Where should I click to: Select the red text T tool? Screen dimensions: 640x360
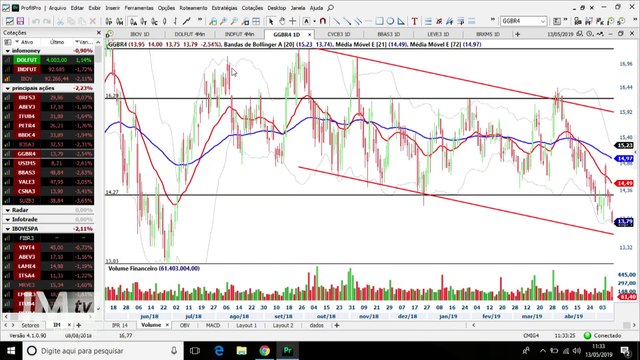click(x=414, y=21)
